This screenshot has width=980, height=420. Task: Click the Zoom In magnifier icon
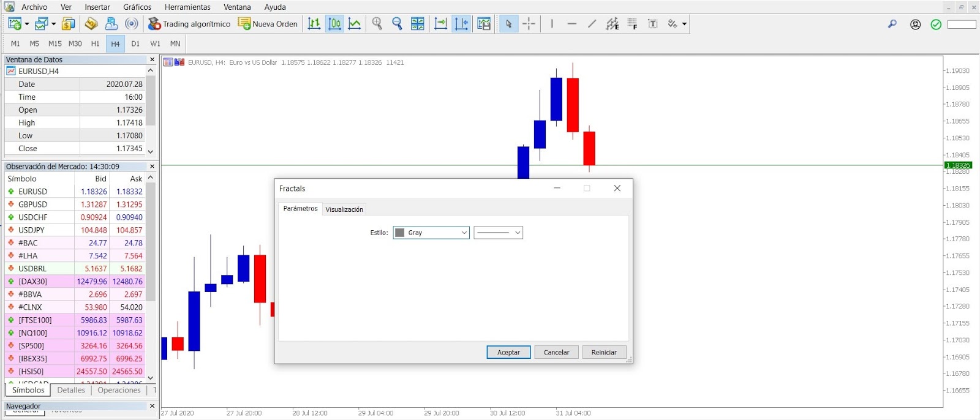[377, 24]
